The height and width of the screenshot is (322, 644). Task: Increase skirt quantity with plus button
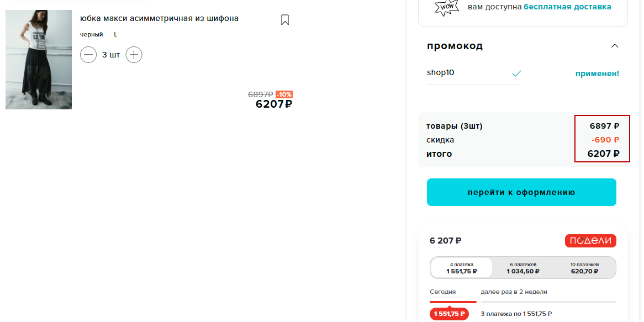pyautogui.click(x=134, y=55)
